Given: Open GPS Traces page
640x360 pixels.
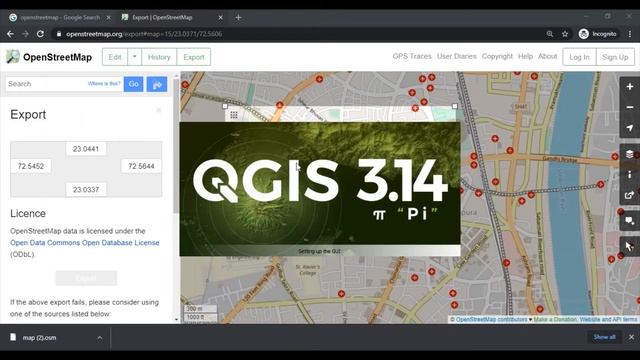Looking at the screenshot, I should point(412,56).
